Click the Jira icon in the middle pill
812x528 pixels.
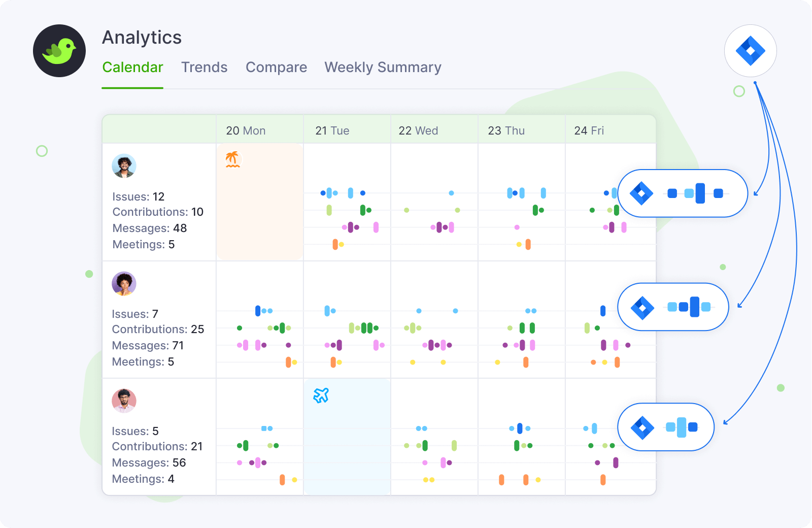(x=642, y=308)
